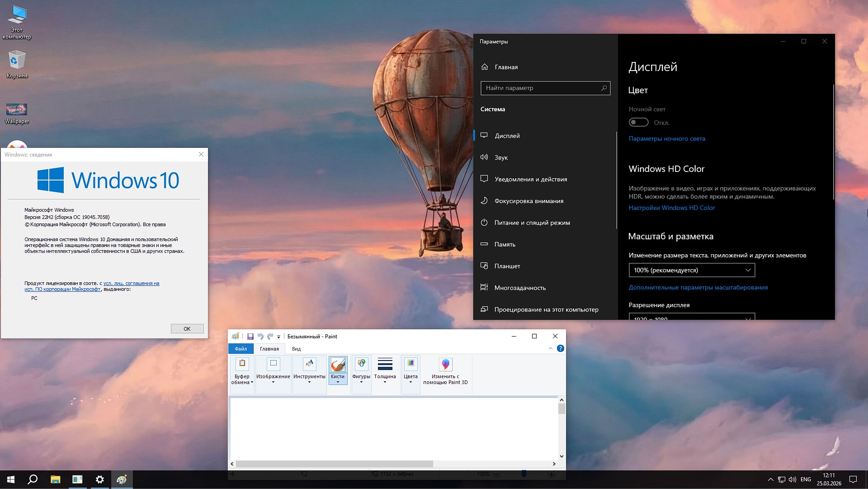Screen dimensions: 868x489
Task: Zoom out using the minus button in Paint's status bar
Action: tap(496, 474)
